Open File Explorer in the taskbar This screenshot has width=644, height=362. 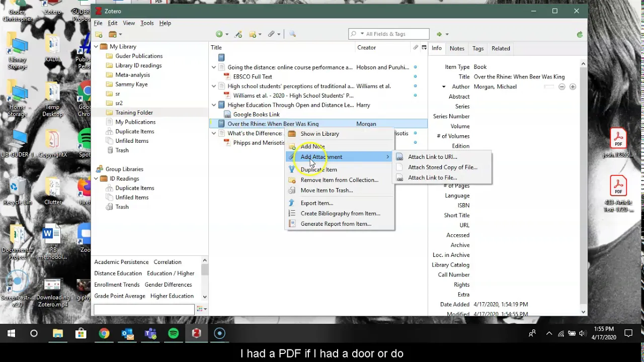pos(58,333)
